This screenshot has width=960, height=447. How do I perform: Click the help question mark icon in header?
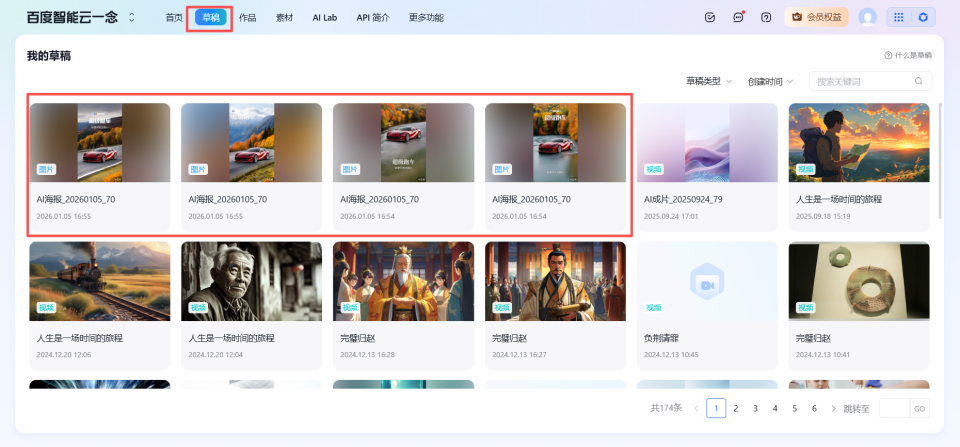click(x=766, y=17)
